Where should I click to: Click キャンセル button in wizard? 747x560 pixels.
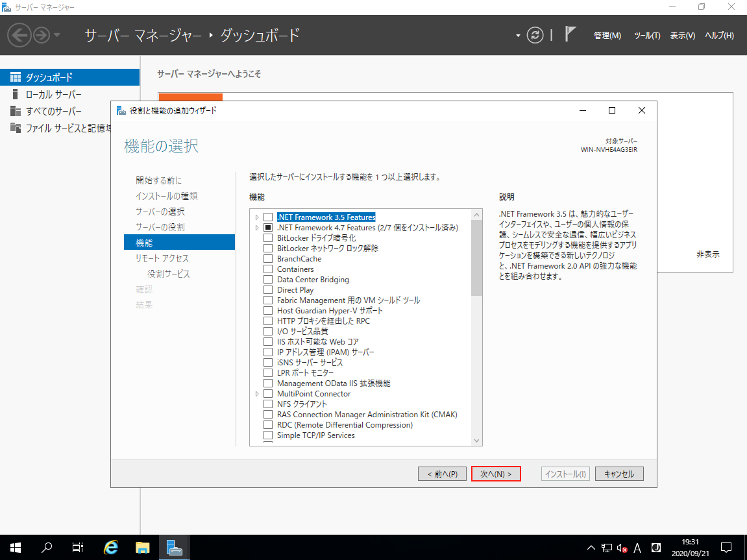tap(619, 474)
